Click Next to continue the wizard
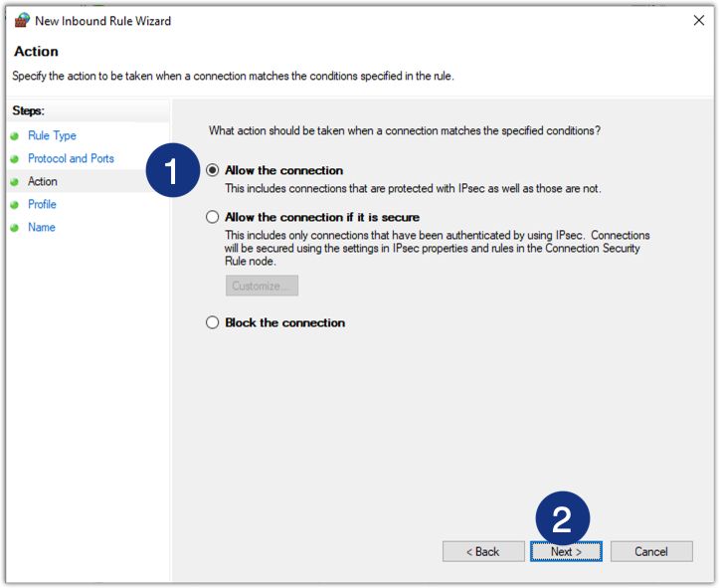Screen dimensions: 719x588 567,551
